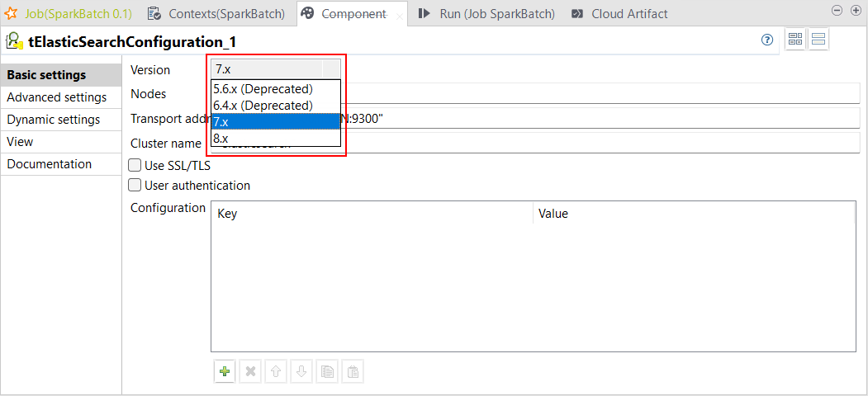Click the Version label text
The width and height of the screenshot is (868, 396).
coord(150,70)
